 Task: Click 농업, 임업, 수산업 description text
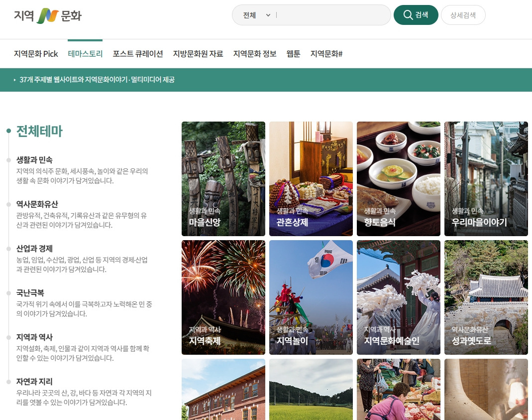(x=82, y=265)
